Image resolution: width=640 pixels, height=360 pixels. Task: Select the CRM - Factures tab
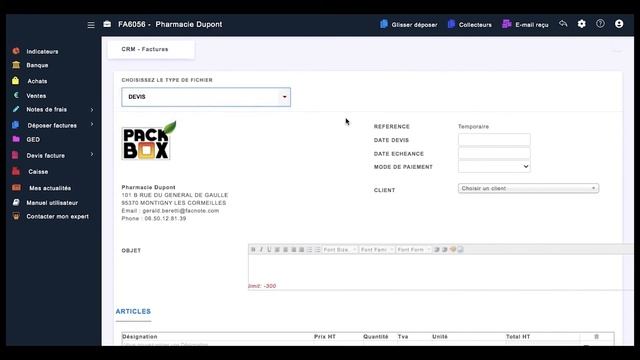pos(151,49)
